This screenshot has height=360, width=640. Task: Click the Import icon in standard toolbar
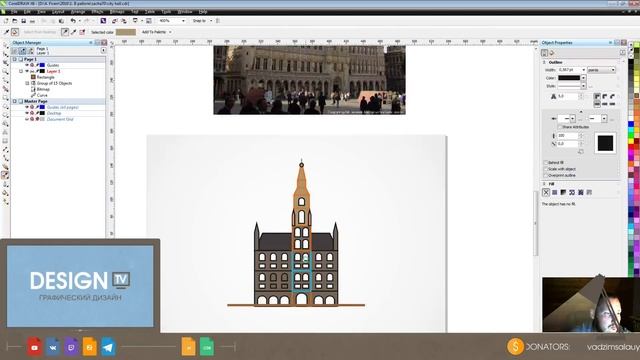pos(115,21)
